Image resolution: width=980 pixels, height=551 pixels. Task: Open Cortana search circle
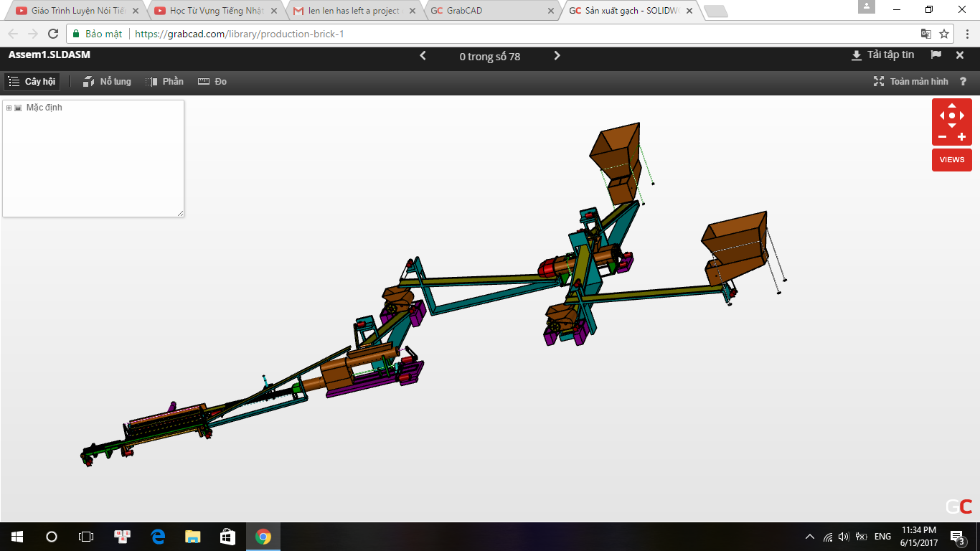click(52, 537)
